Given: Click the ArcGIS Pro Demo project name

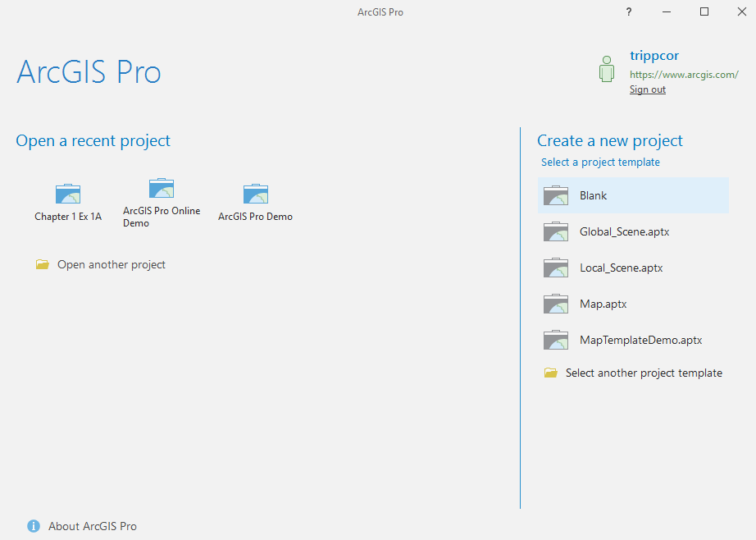Looking at the screenshot, I should [256, 217].
